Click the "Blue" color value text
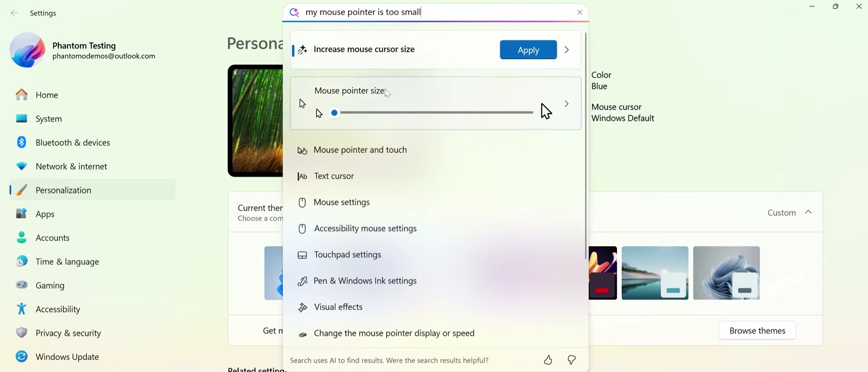Viewport: 868px width, 372px height. 600,87
